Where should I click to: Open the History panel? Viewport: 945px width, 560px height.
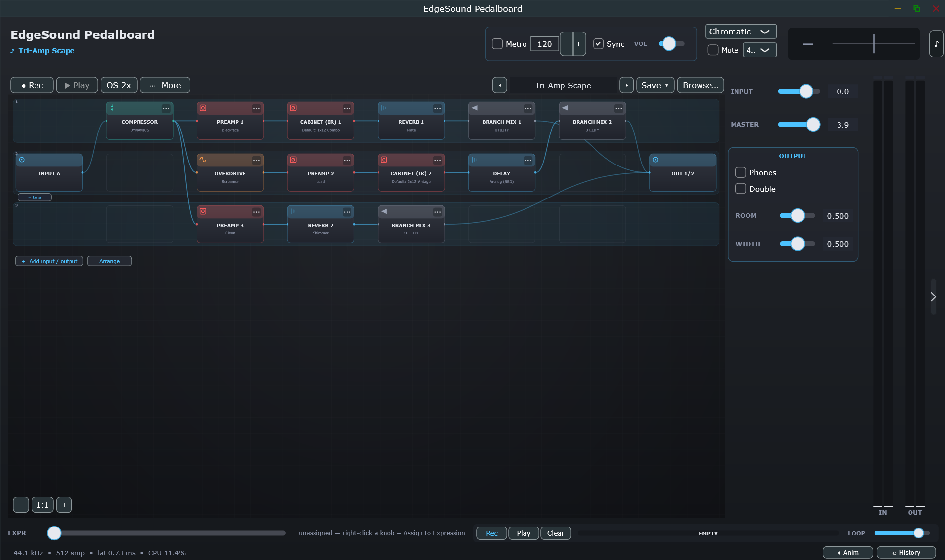click(x=906, y=552)
